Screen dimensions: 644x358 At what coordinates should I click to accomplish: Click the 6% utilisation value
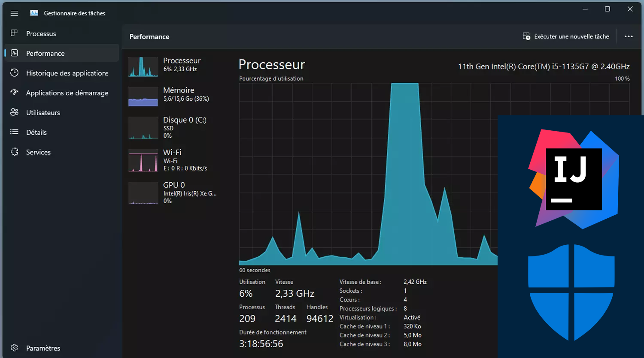(246, 294)
